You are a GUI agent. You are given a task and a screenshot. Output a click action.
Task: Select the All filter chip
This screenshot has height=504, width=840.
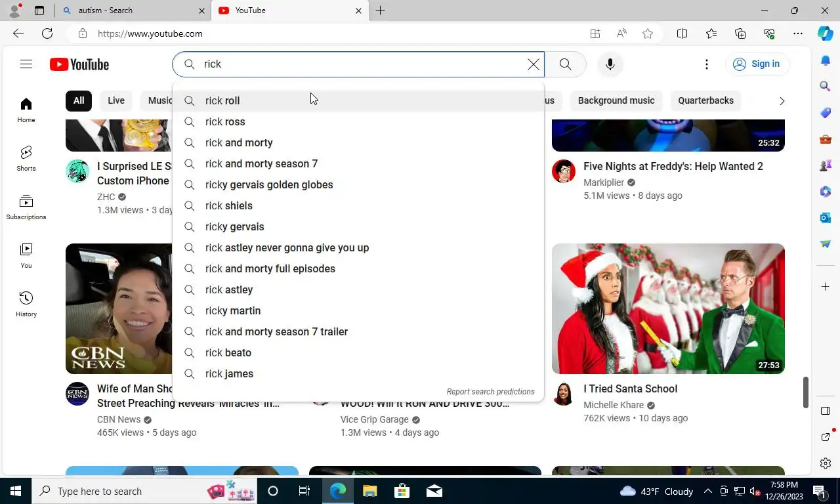[x=79, y=100]
